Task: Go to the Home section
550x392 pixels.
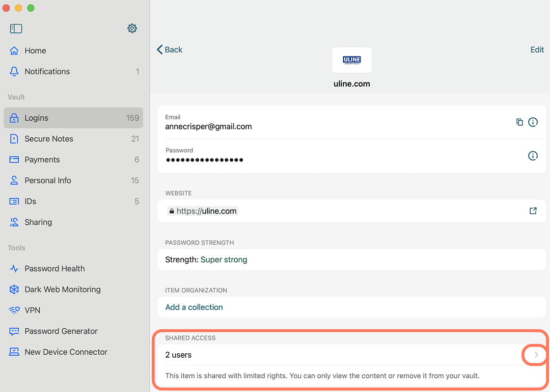Action: pos(35,51)
